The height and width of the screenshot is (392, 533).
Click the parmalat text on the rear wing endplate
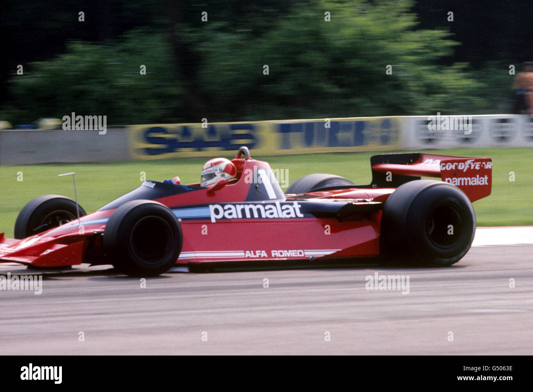point(466,180)
